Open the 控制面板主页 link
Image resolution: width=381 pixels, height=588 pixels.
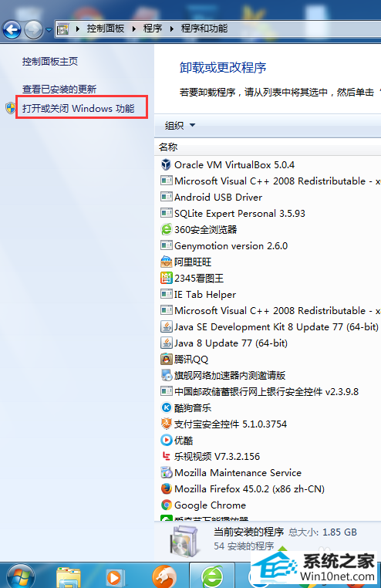50,62
